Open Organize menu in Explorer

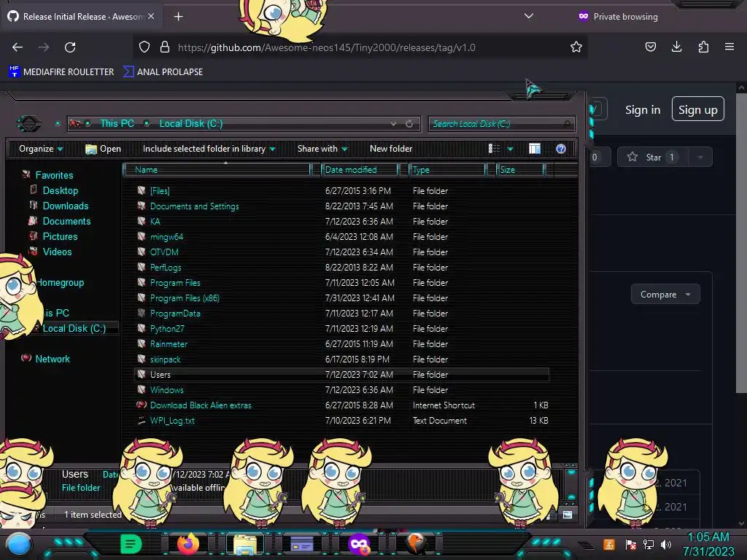click(41, 149)
